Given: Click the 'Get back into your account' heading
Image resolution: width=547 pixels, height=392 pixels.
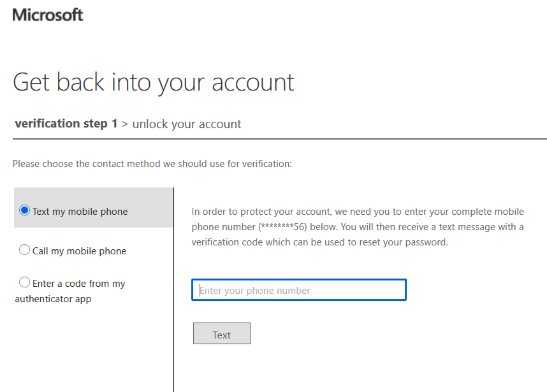Looking at the screenshot, I should point(153,82).
